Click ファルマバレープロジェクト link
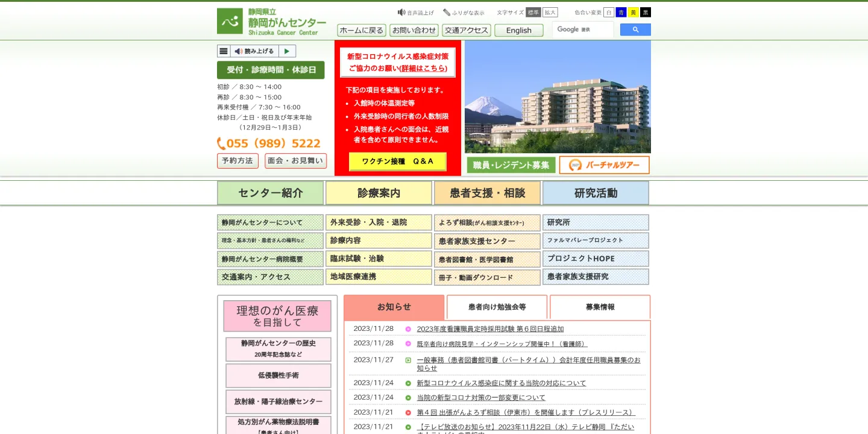Viewport: 868px width, 434px height. [596, 241]
